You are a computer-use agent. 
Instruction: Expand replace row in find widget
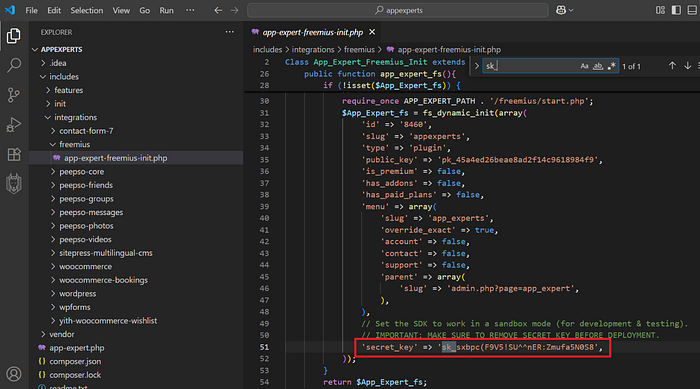tap(476, 66)
